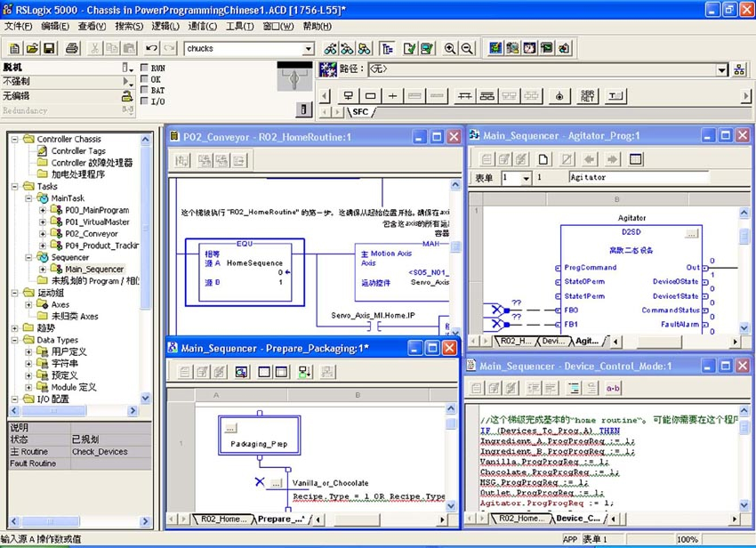The image size is (756, 548).
Task: Click the Open folder icon
Action: pyautogui.click(x=32, y=48)
